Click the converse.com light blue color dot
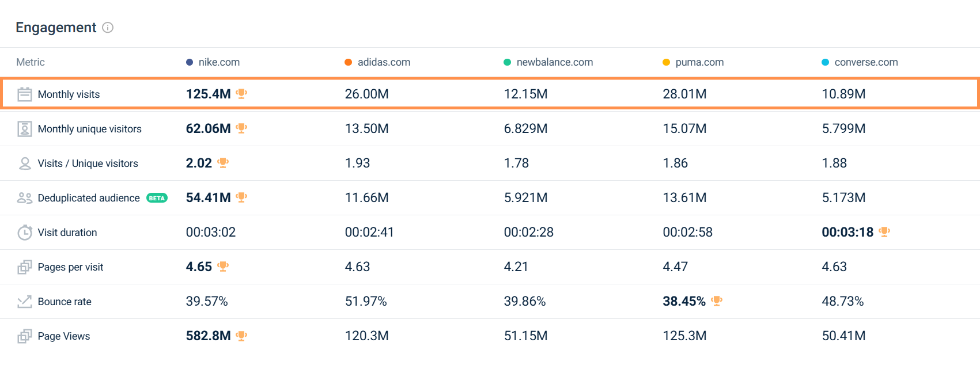 coord(826,62)
